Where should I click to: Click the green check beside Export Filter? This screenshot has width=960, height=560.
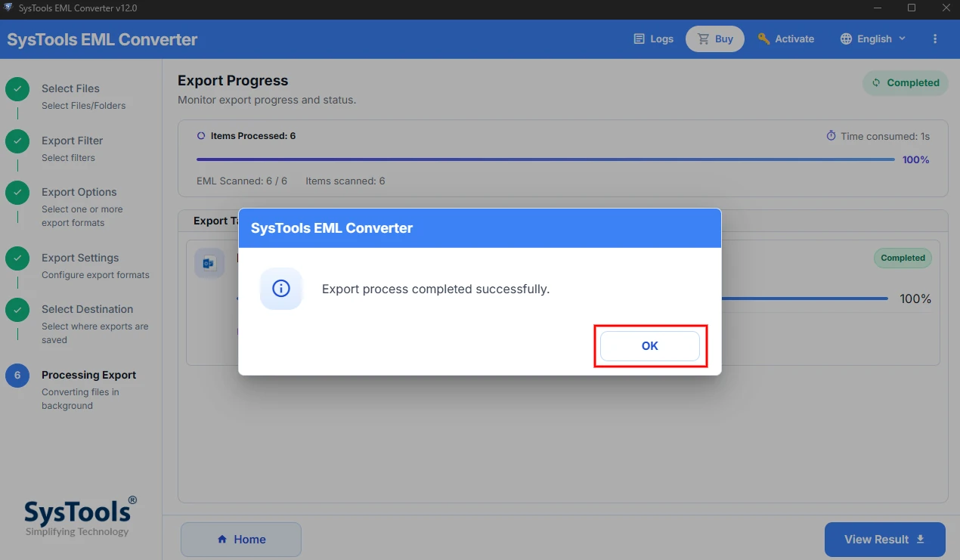(17, 141)
